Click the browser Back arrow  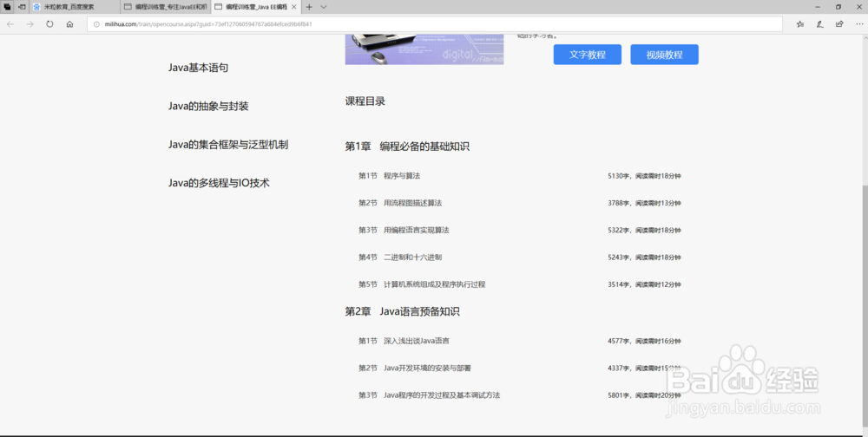pyautogui.click(x=10, y=24)
